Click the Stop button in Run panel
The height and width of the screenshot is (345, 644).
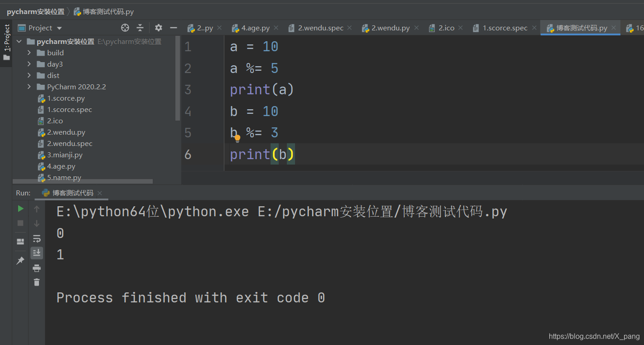click(x=20, y=223)
